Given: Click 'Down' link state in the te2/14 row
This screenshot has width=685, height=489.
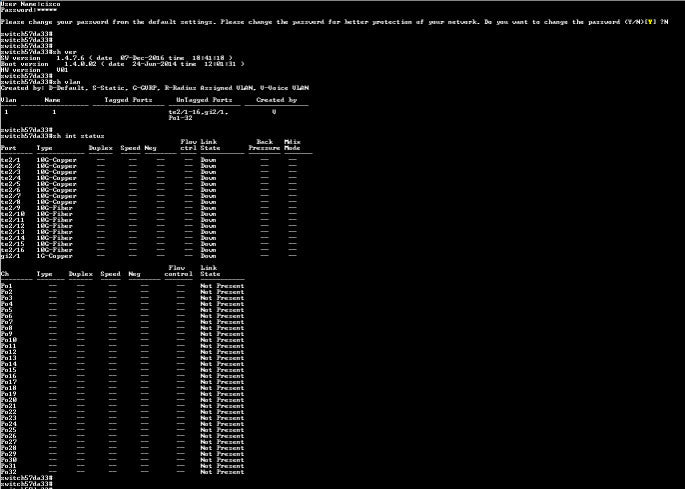Looking at the screenshot, I should [x=208, y=238].
